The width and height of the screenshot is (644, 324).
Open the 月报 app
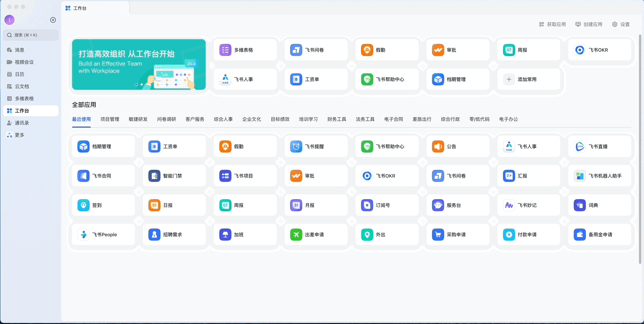(x=316, y=205)
